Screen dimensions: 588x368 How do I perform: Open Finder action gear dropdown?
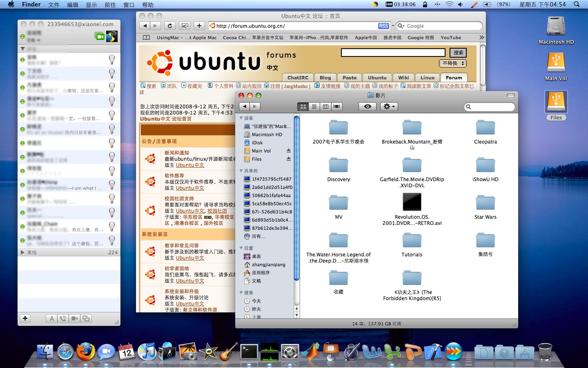(x=388, y=106)
